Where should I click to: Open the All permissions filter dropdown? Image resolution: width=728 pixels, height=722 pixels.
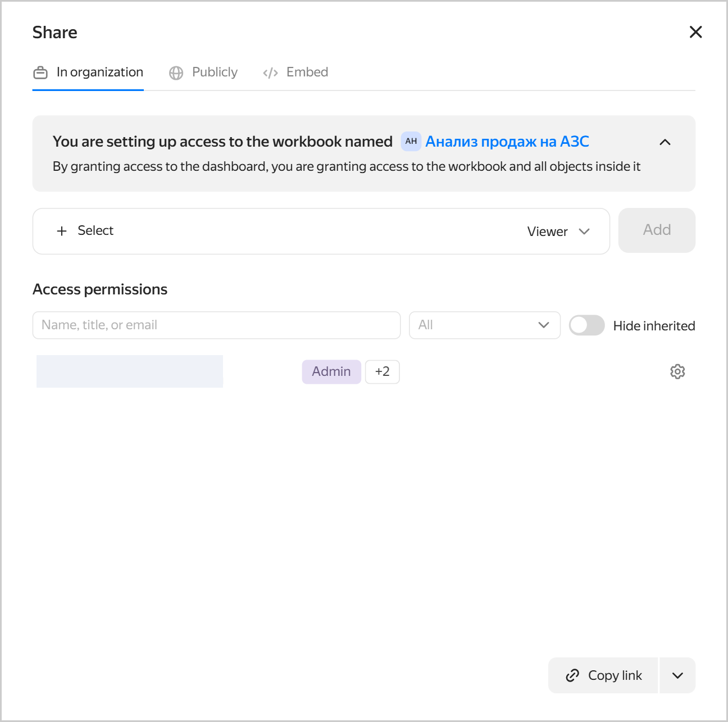(485, 325)
